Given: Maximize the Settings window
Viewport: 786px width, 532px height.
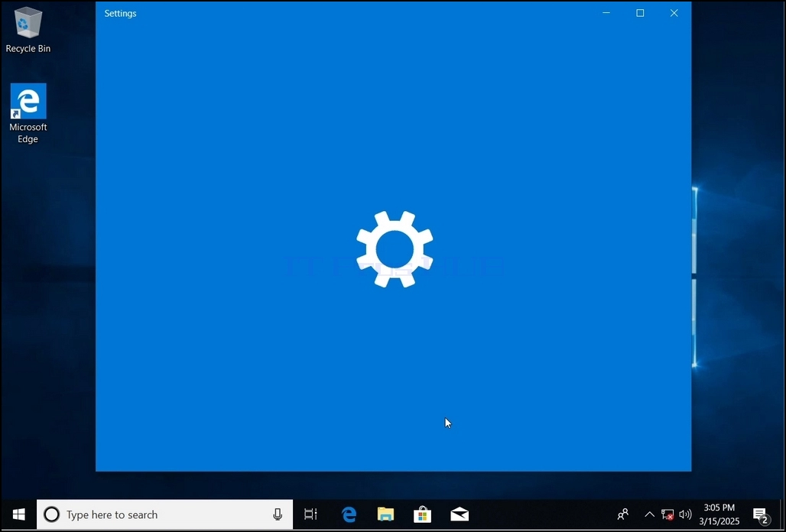Looking at the screenshot, I should (640, 13).
